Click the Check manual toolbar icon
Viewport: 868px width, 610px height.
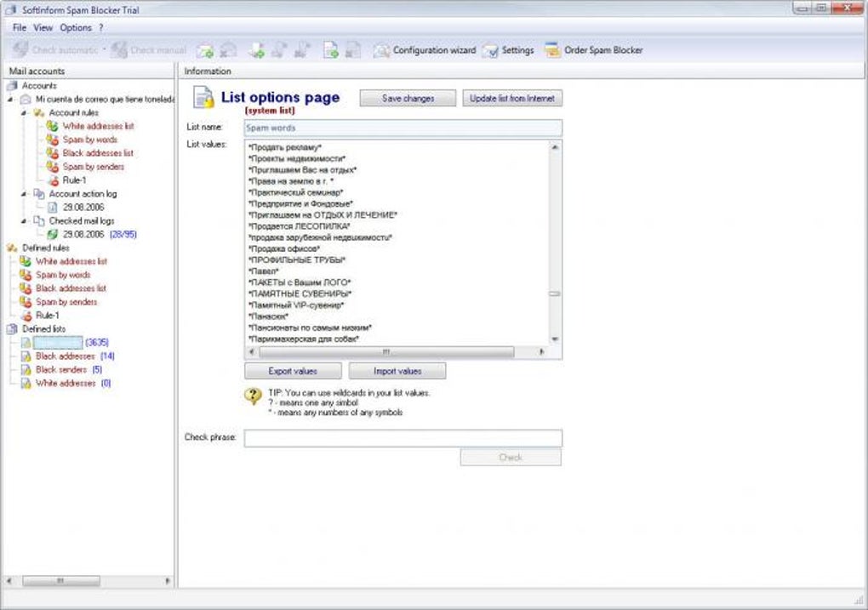[x=119, y=50]
